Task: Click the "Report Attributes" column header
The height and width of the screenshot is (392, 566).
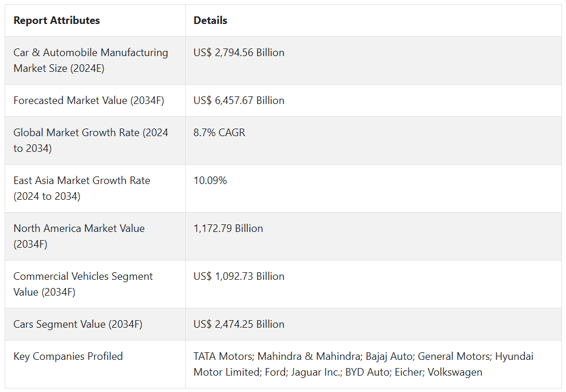Action: pos(57,20)
